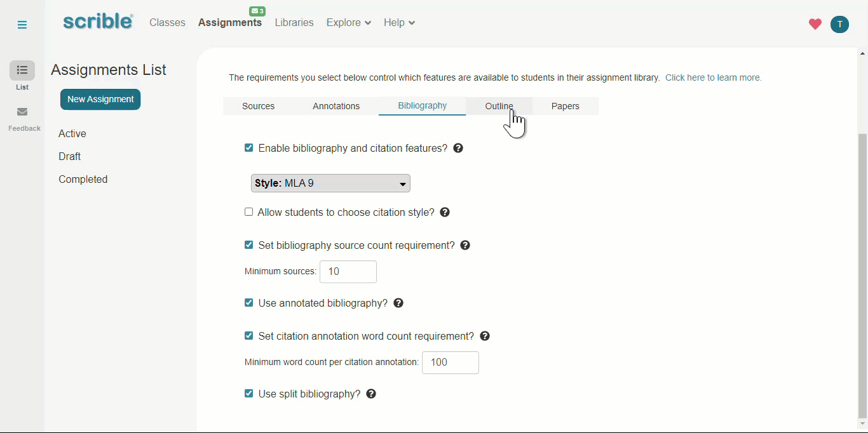Uncheck Use annotated bibliography
The width and height of the screenshot is (868, 433).
coord(248,302)
